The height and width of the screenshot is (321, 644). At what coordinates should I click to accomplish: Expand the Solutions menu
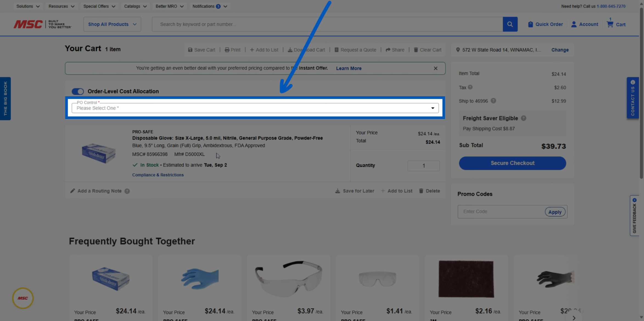click(x=28, y=6)
